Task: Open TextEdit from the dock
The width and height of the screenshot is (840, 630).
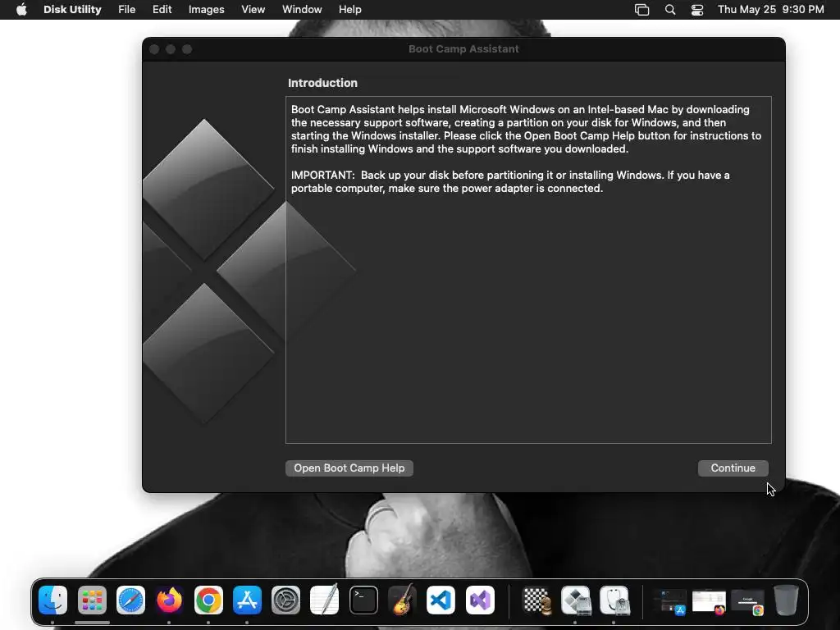Action: tap(325, 600)
